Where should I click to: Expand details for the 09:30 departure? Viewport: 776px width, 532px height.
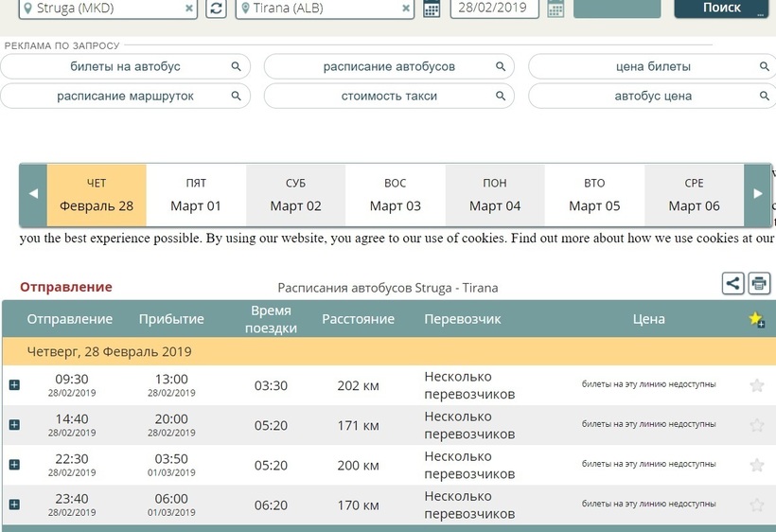[x=14, y=385]
